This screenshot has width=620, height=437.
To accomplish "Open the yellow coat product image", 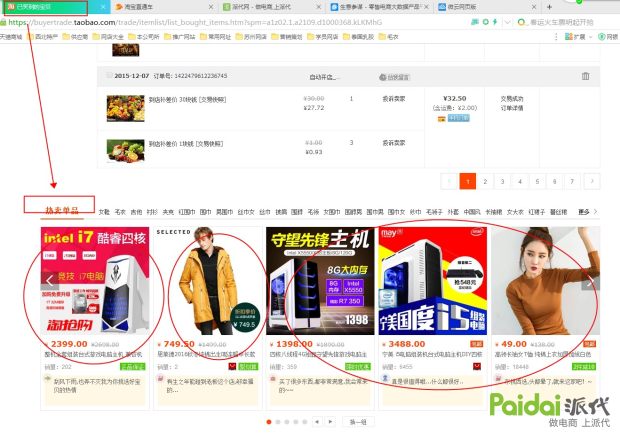I will click(x=208, y=281).
